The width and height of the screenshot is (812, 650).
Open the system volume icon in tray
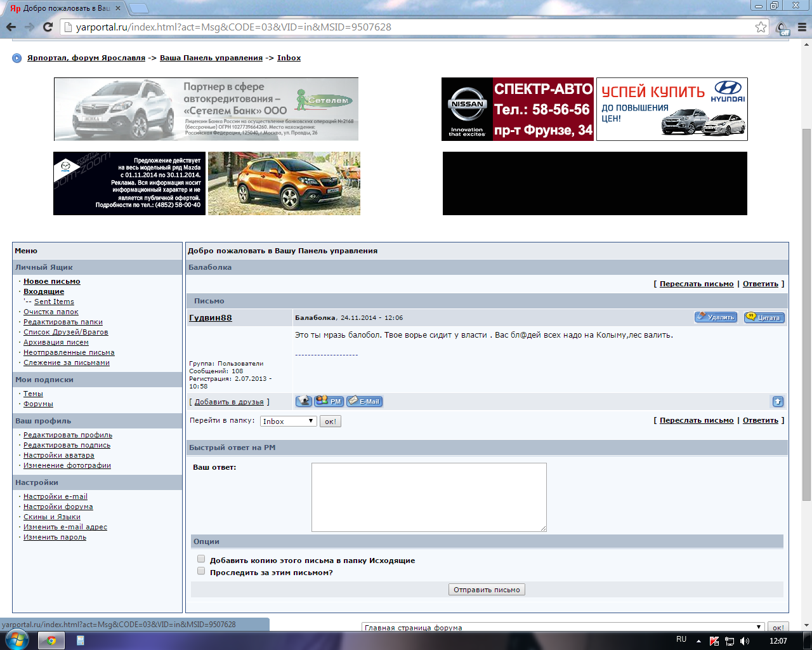[744, 641]
